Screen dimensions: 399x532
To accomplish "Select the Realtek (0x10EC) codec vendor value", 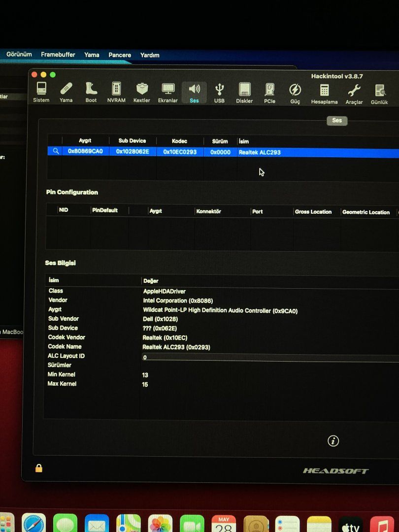I will pyautogui.click(x=165, y=337).
